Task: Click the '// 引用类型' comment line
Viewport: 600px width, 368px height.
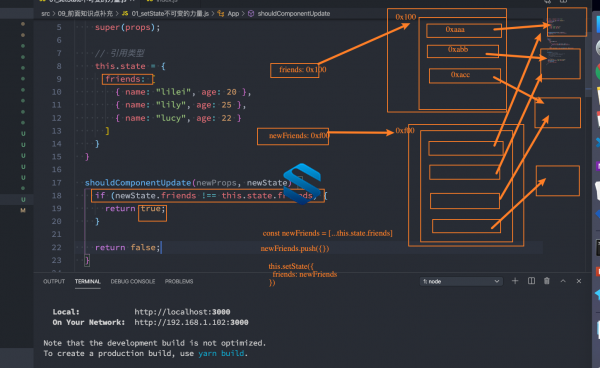Action: point(119,53)
